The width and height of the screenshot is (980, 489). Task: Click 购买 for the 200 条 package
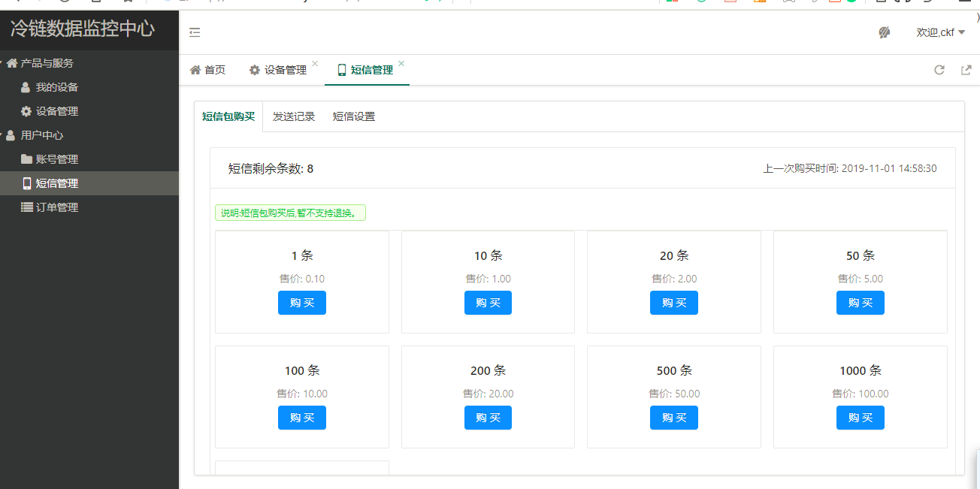pos(488,418)
